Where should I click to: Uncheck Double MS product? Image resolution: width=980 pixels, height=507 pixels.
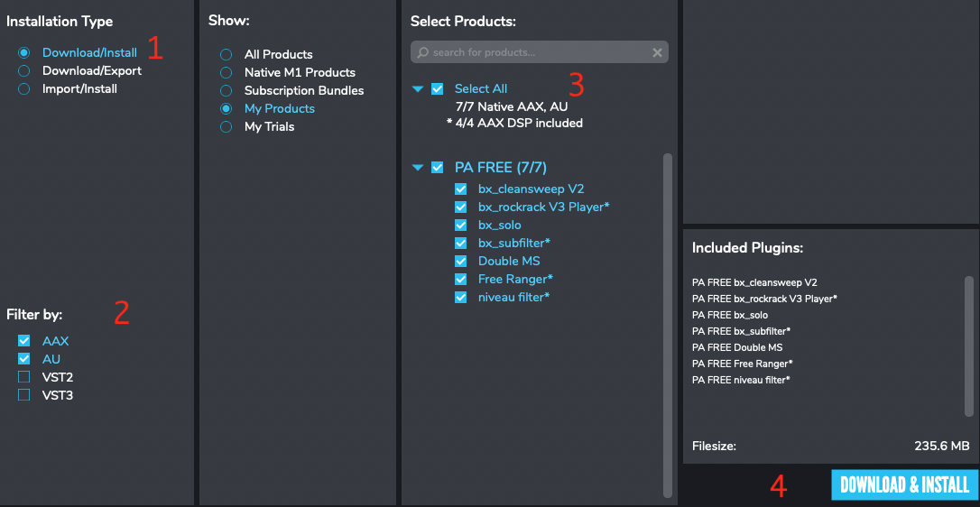[x=461, y=261]
